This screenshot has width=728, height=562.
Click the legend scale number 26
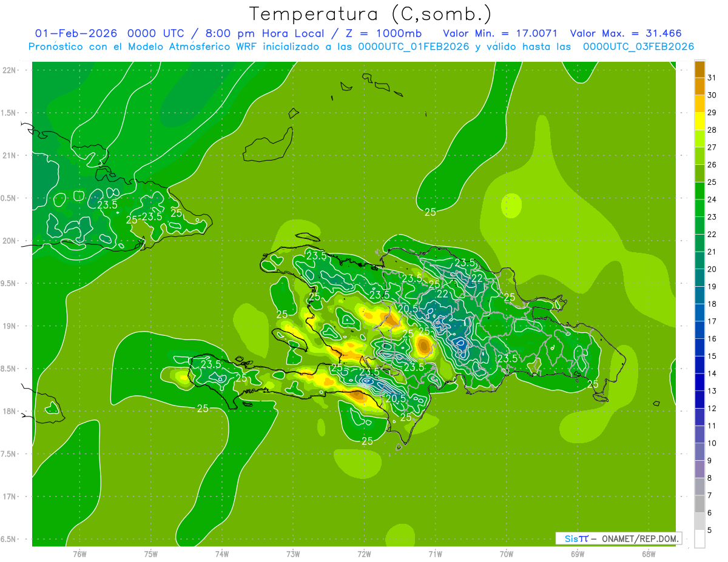click(x=712, y=165)
